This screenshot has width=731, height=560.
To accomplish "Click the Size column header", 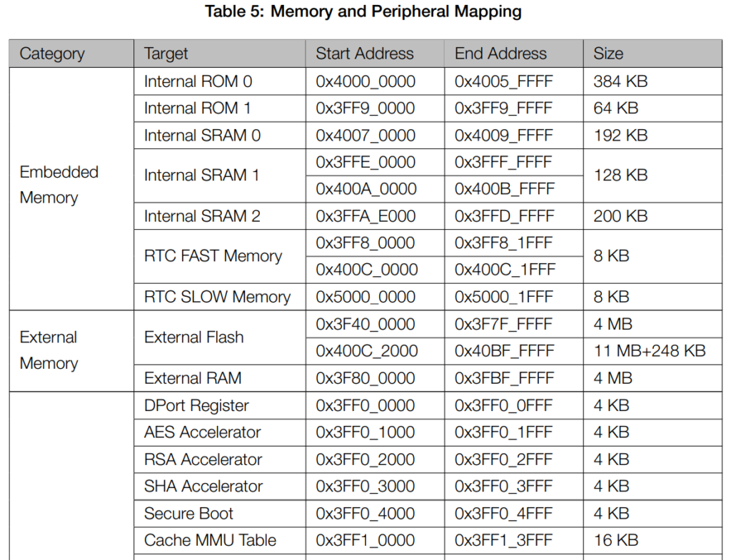I will tap(608, 54).
